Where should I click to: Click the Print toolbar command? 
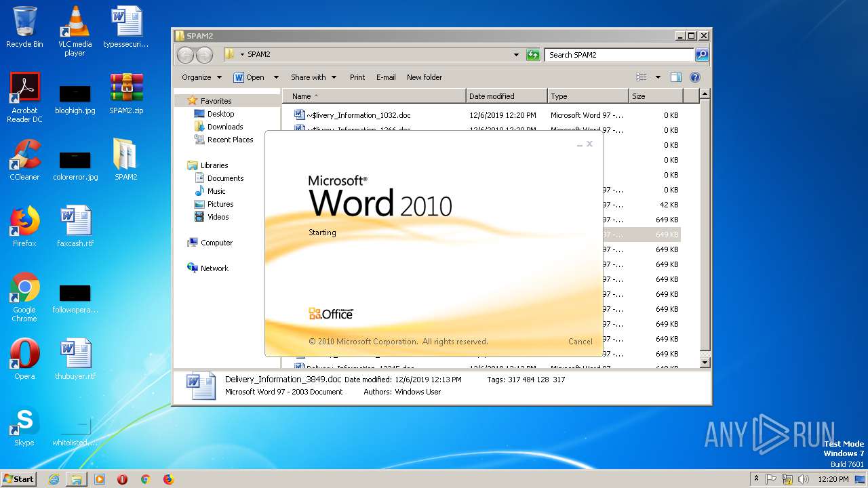click(357, 77)
